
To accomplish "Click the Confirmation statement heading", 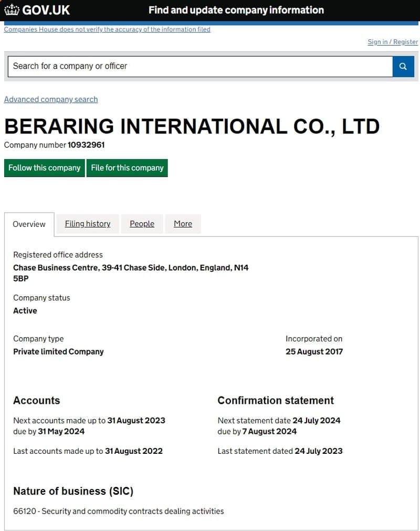I will [276, 401].
